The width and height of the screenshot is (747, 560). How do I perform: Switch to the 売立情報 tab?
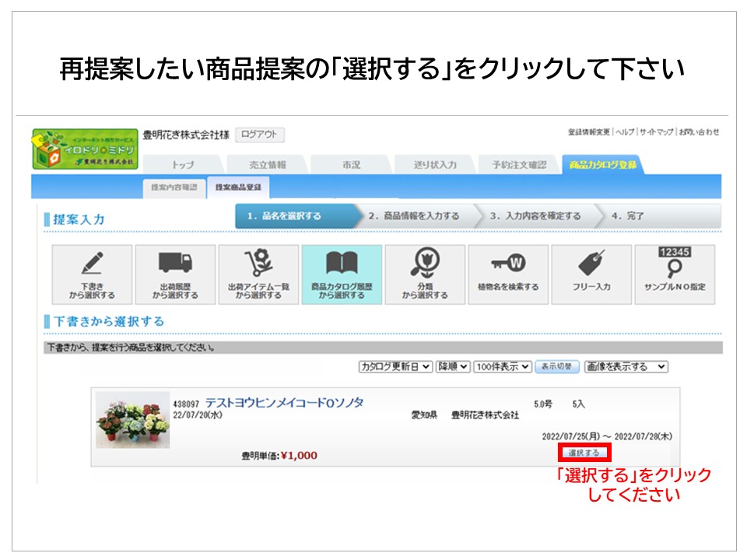click(x=267, y=165)
